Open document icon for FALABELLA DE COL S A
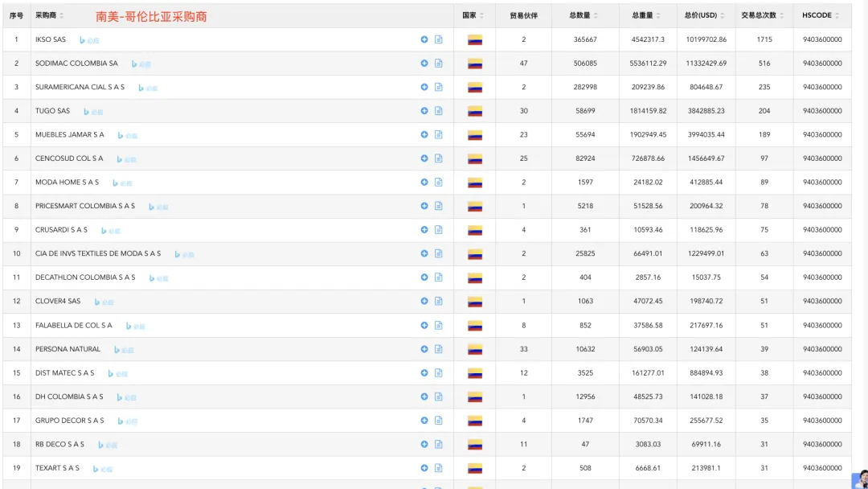 tap(439, 325)
